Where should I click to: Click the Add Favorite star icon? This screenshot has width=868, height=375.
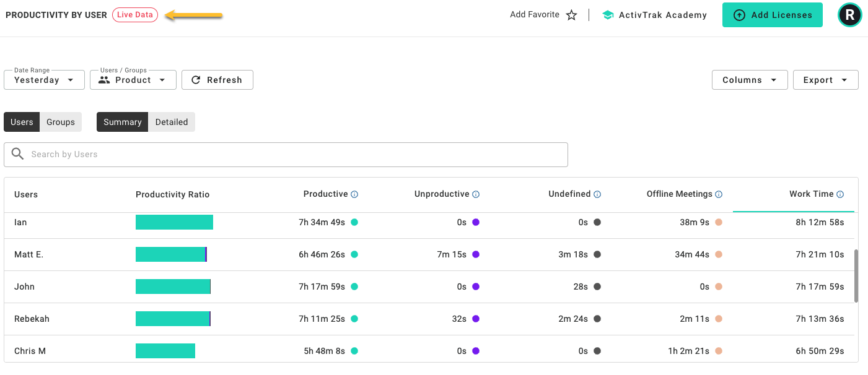[571, 15]
